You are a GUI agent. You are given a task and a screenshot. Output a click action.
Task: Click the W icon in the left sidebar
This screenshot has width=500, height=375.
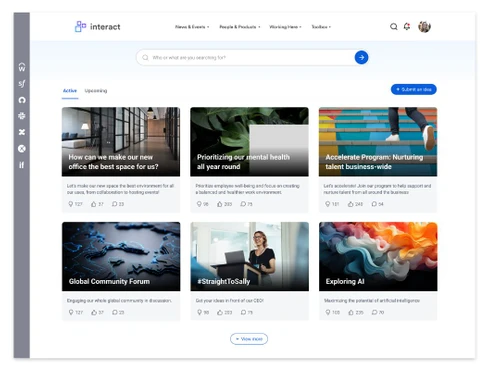click(x=22, y=67)
